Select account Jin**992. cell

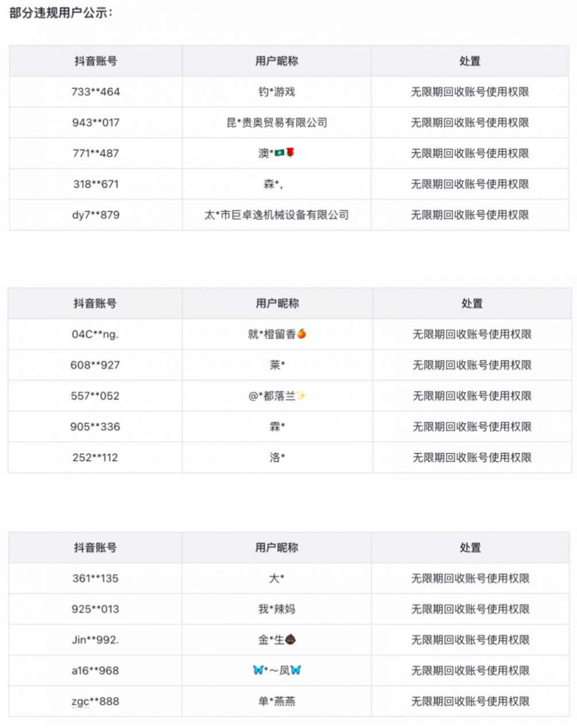point(95,640)
